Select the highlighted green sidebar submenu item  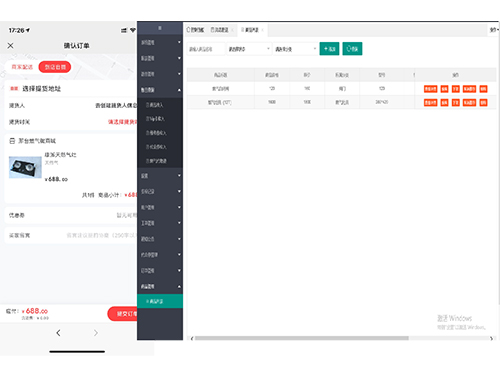coord(160,301)
